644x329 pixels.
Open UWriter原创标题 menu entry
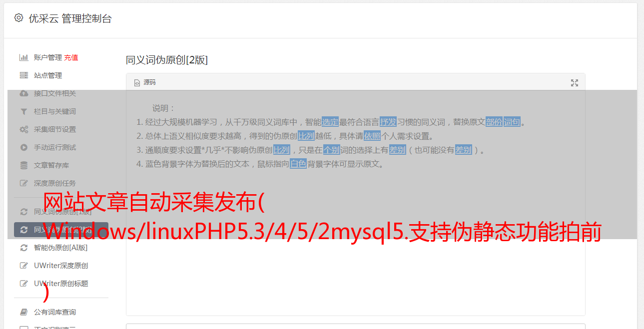point(61,284)
